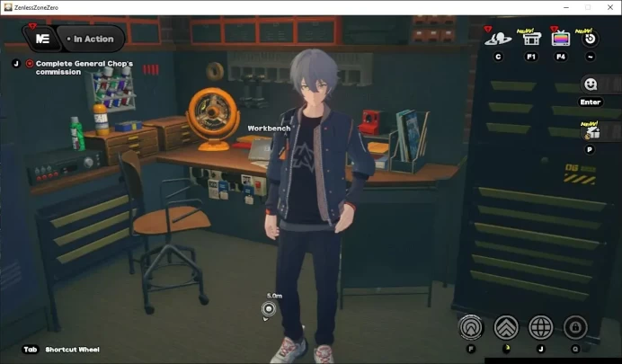This screenshot has height=364, width=622.
Task: Click the J key badge beside quest
Action: click(16, 64)
